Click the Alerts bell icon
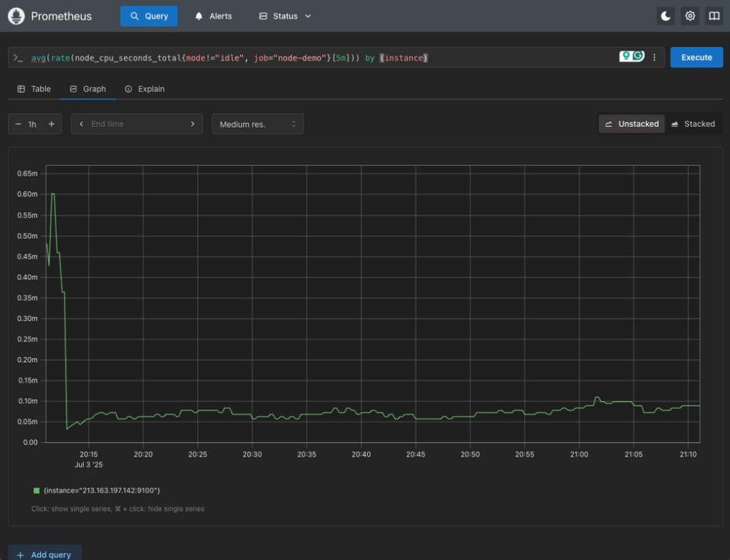The image size is (730, 560). 199,16
